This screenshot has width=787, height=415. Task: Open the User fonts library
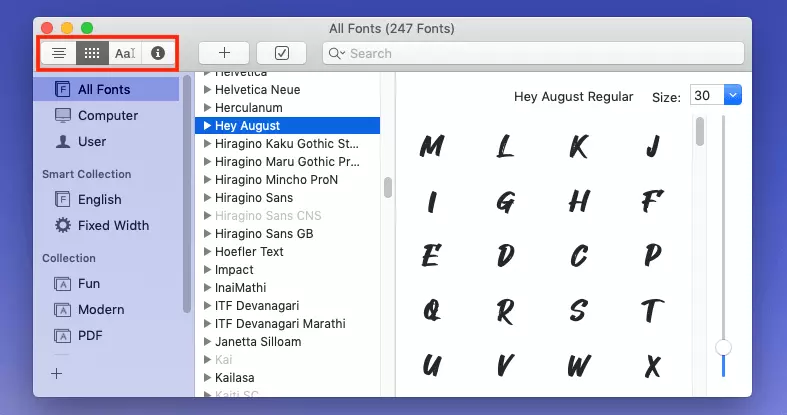92,141
